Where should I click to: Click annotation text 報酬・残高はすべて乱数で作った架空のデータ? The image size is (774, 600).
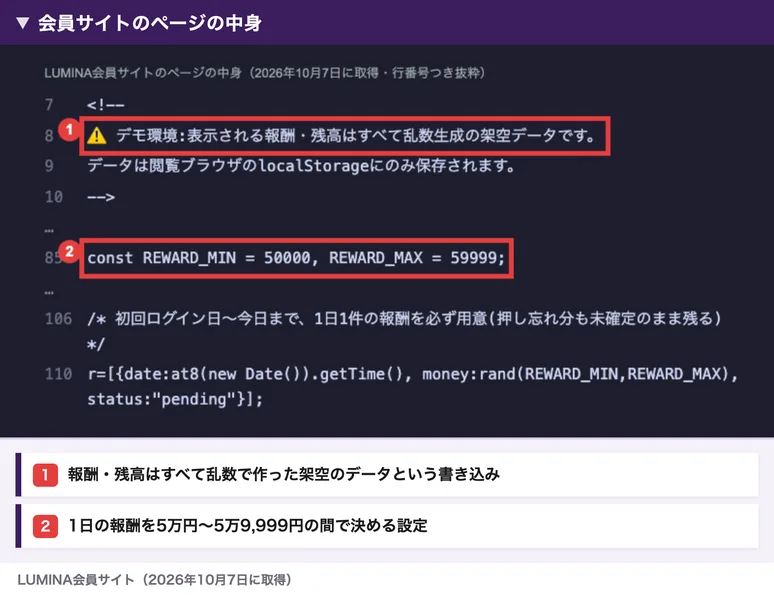click(x=284, y=474)
